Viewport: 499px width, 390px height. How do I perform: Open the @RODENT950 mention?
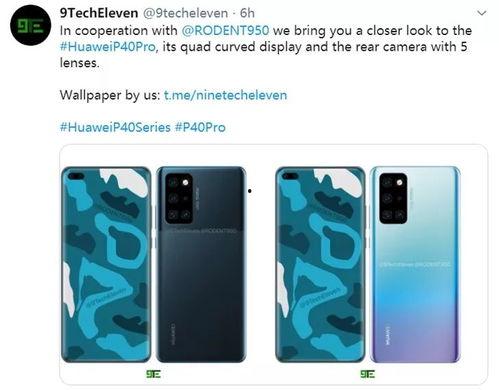(x=225, y=31)
